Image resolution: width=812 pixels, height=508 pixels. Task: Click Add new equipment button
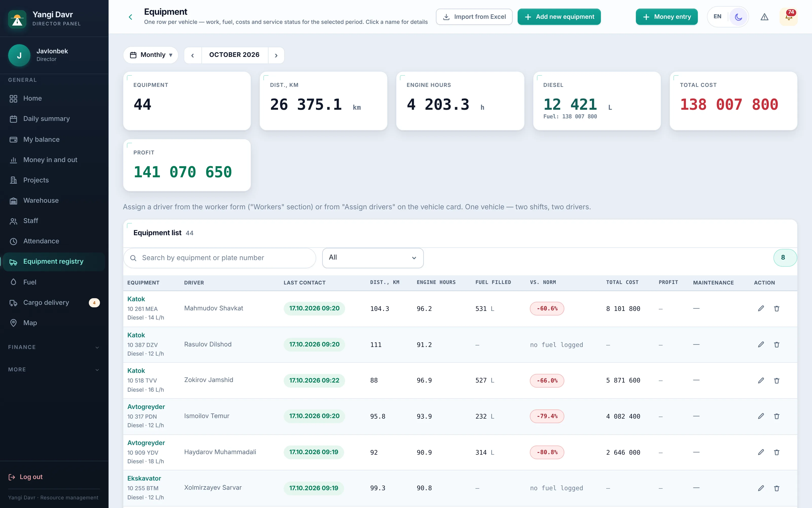(559, 17)
